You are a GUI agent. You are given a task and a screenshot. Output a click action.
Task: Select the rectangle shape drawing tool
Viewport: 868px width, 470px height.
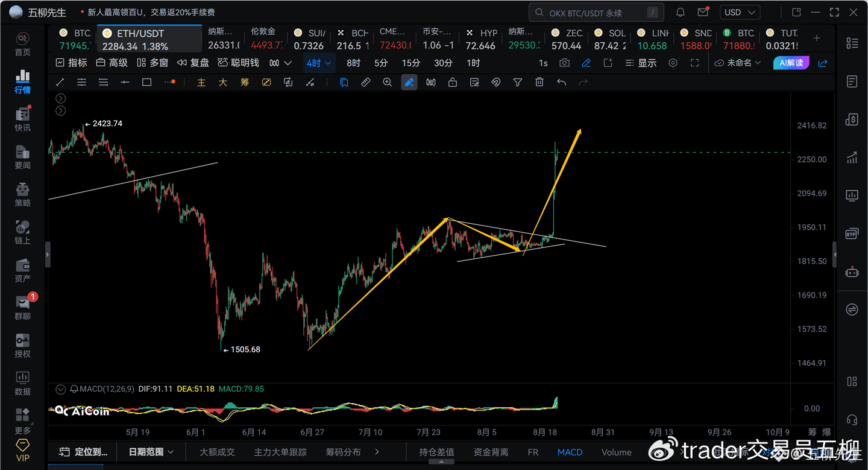[x=146, y=82]
